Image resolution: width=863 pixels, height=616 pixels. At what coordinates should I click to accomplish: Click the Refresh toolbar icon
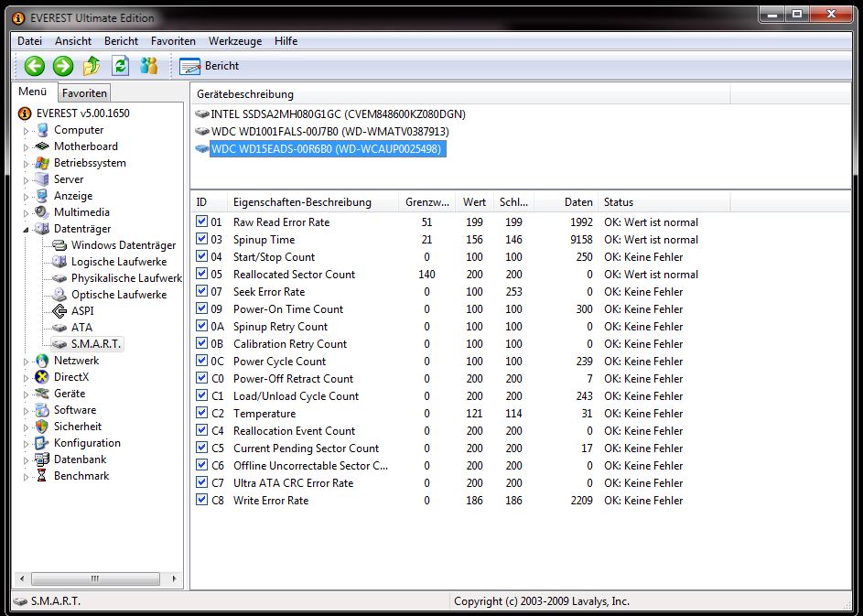[x=120, y=66]
